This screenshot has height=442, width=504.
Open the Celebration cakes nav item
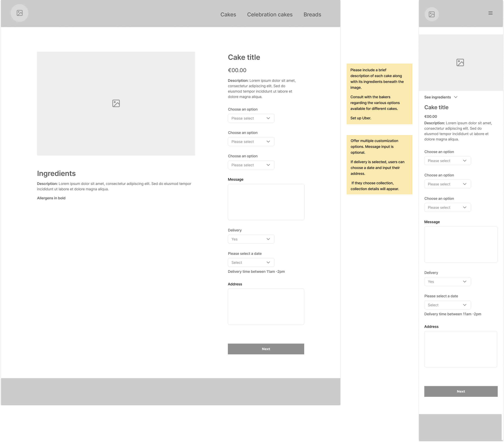[270, 15]
